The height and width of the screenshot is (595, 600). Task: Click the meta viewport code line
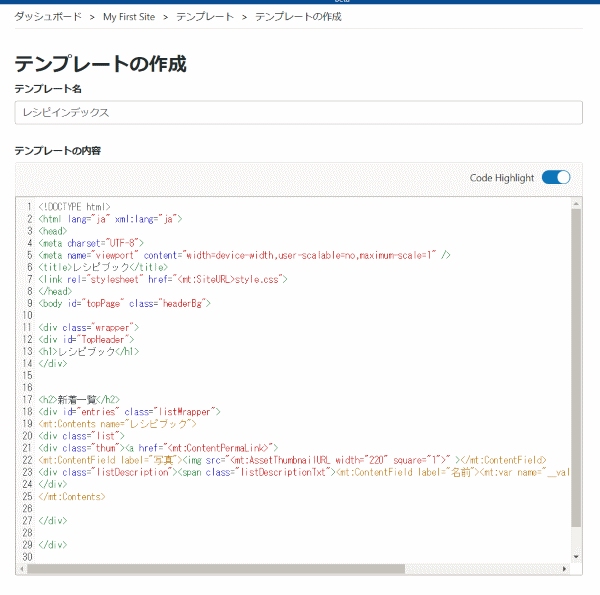(x=245, y=255)
